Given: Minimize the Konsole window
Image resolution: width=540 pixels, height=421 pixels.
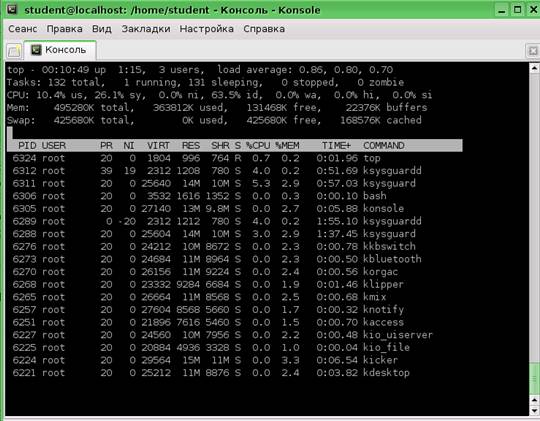Looking at the screenshot, I should coord(502,10).
